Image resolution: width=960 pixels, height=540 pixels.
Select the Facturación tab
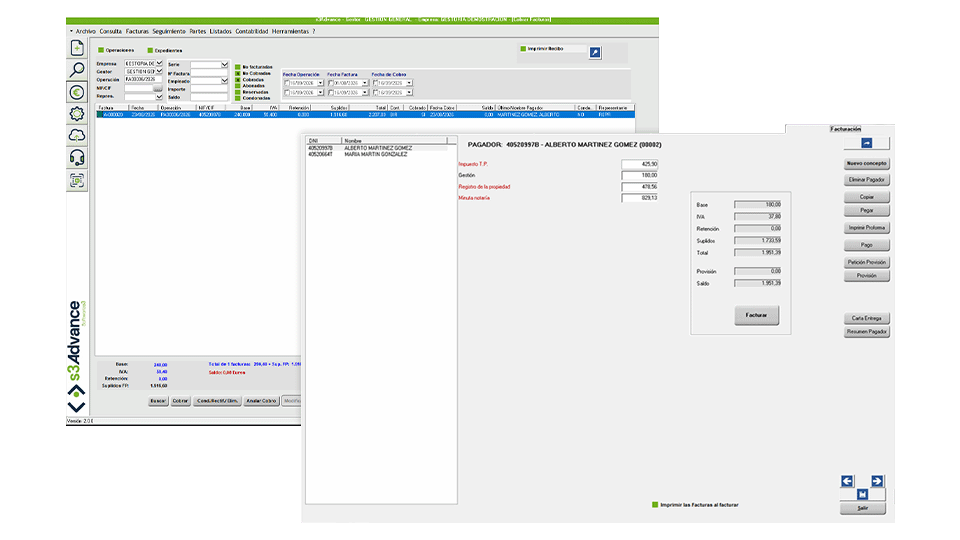pyautogui.click(x=846, y=129)
